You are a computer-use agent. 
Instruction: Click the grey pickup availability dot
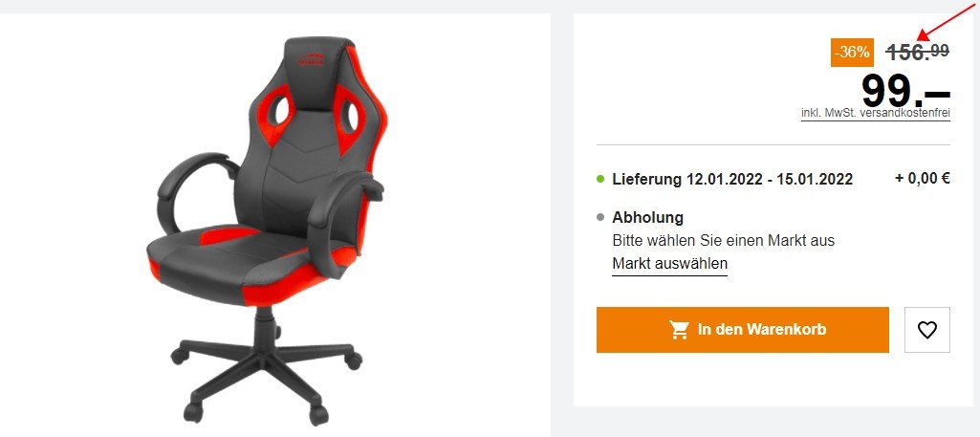[600, 218]
